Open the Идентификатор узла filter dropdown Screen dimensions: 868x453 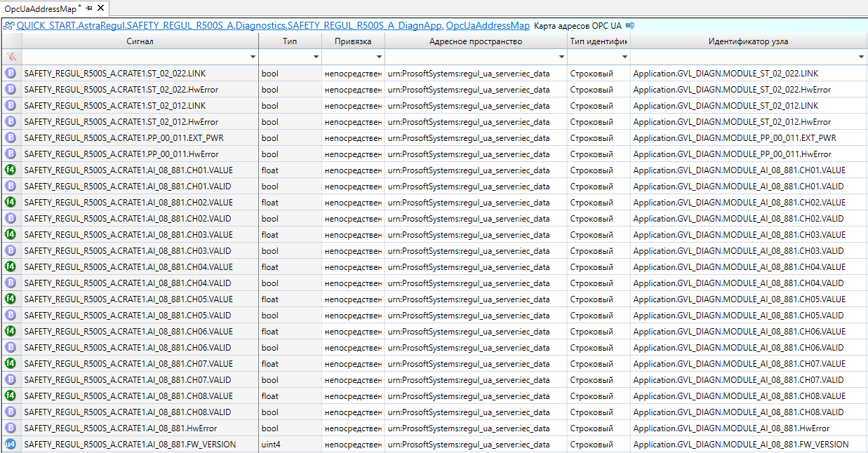click(x=861, y=57)
